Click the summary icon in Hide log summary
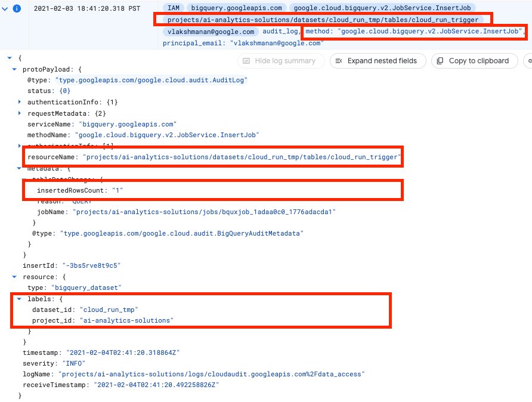Image resolution: width=532 pixels, height=402 pixels. pos(247,61)
